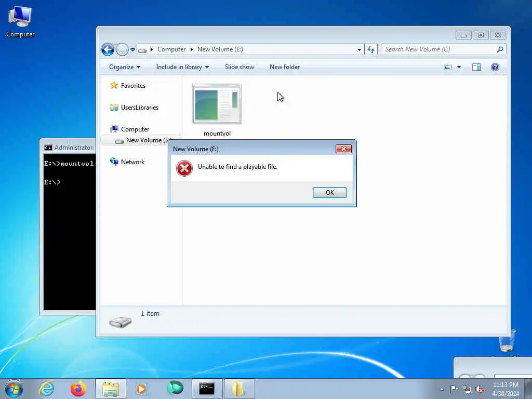
Task: Switch to the Command Prompt taskbar button
Action: (207, 389)
